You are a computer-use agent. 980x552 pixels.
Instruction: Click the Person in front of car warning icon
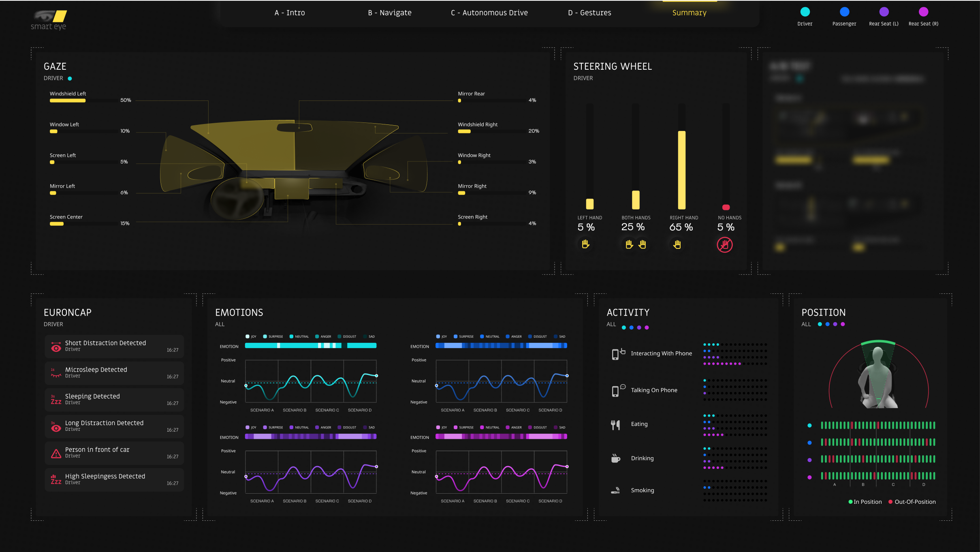point(56,453)
